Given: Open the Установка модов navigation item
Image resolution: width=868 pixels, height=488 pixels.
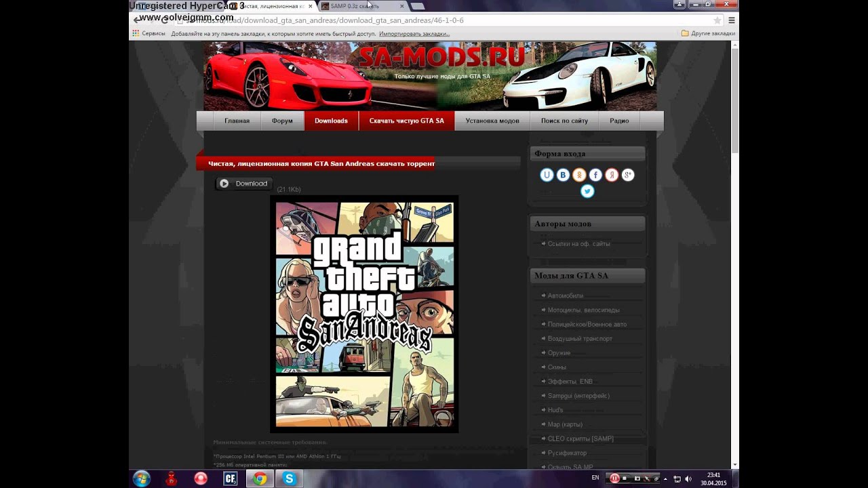Looking at the screenshot, I should [492, 121].
